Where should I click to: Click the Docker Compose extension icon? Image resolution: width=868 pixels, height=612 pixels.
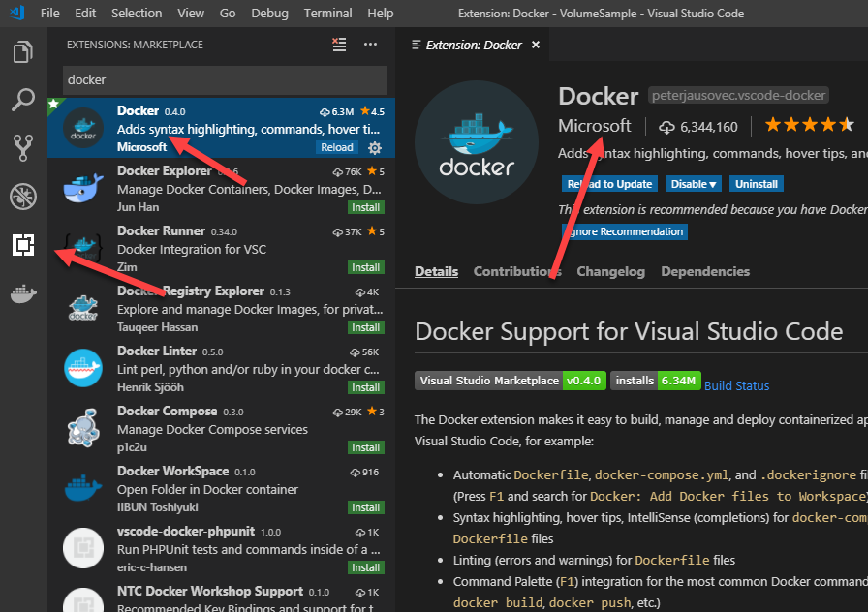(83, 428)
